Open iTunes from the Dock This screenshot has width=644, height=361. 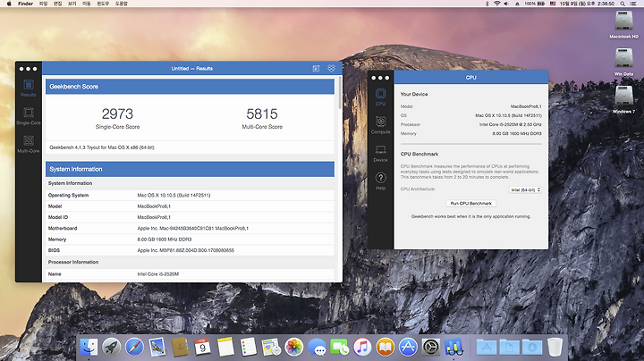362,347
